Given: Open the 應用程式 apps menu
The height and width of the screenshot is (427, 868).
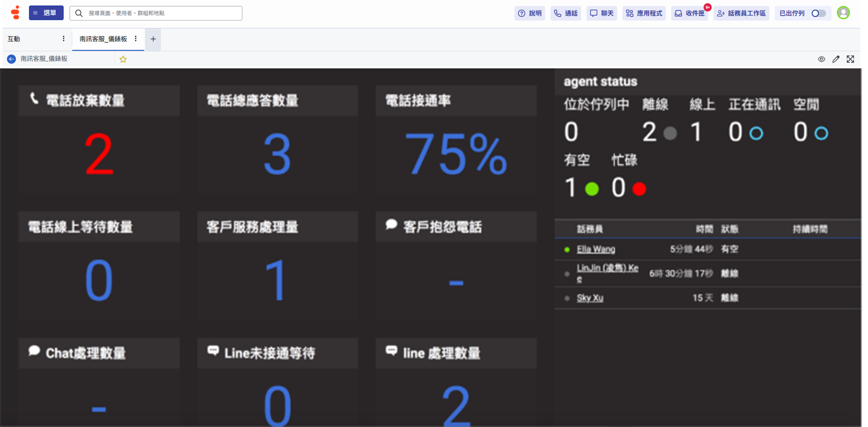Looking at the screenshot, I should (x=644, y=13).
